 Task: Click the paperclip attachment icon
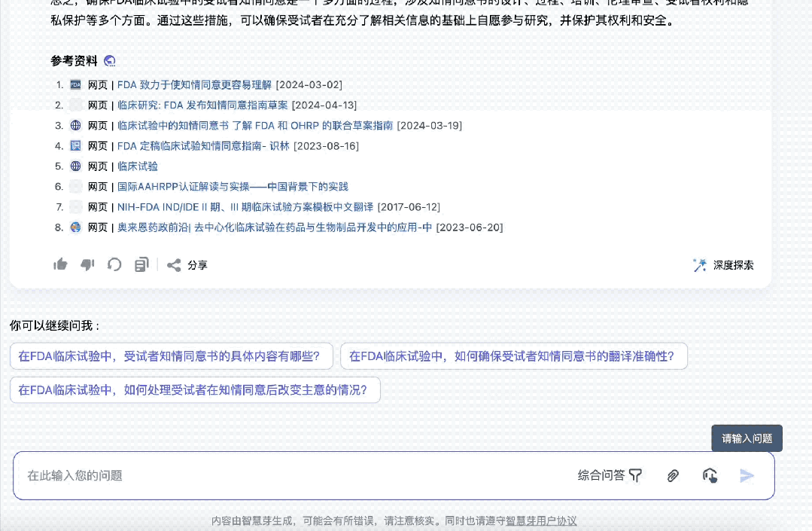pyautogui.click(x=673, y=475)
